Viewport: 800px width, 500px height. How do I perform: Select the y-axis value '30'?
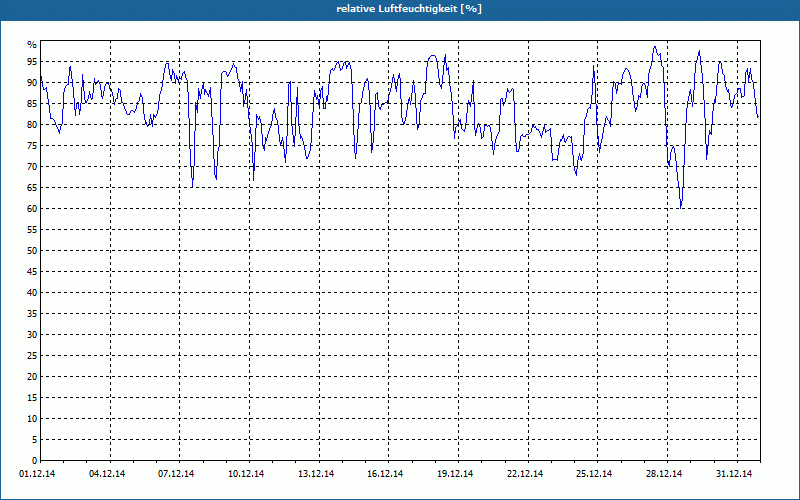click(x=32, y=335)
